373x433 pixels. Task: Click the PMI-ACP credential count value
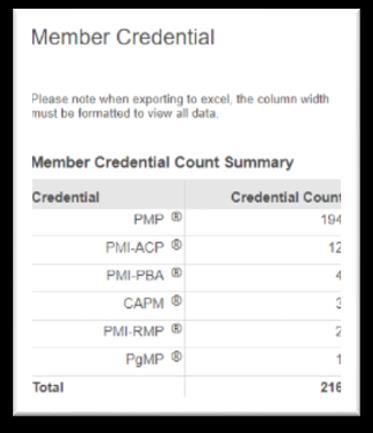pos(335,248)
